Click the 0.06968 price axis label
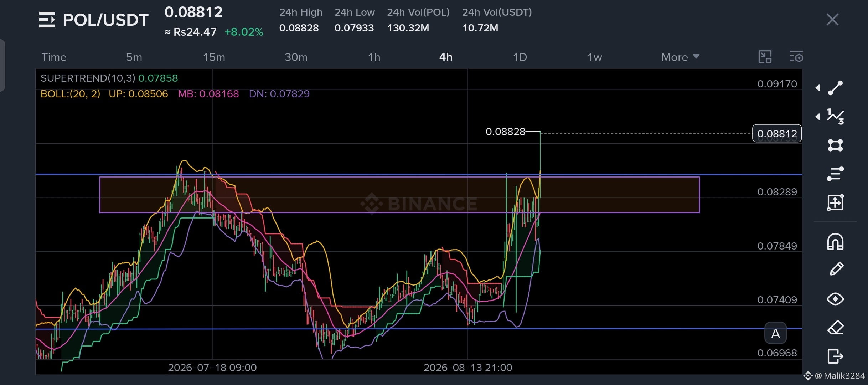Screen dimensions: 868x385 coord(777,353)
